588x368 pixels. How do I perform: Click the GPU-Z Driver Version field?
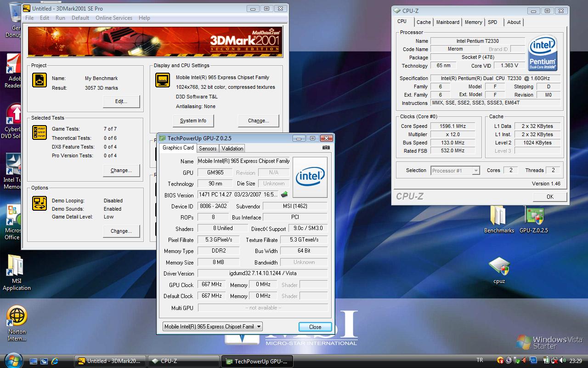(x=263, y=273)
